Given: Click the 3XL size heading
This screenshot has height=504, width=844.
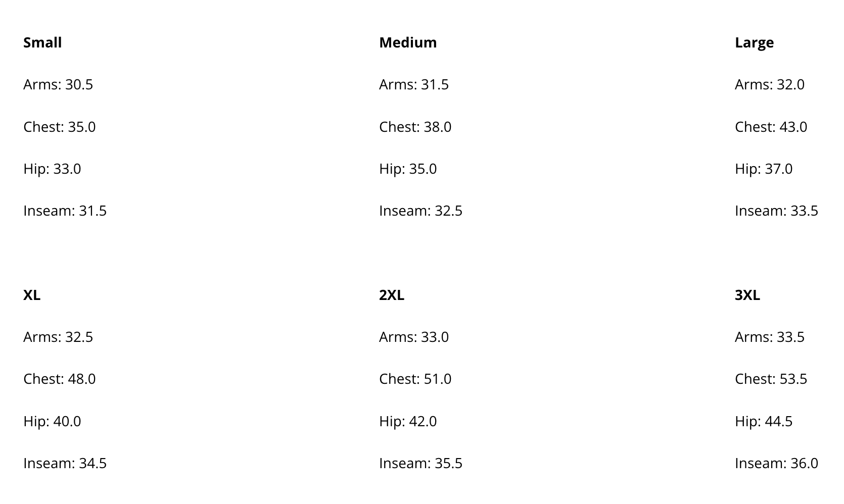Looking at the screenshot, I should click(747, 295).
